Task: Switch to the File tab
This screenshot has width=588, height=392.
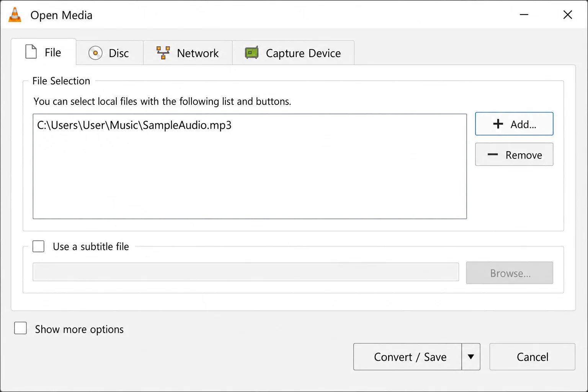Action: click(x=44, y=52)
